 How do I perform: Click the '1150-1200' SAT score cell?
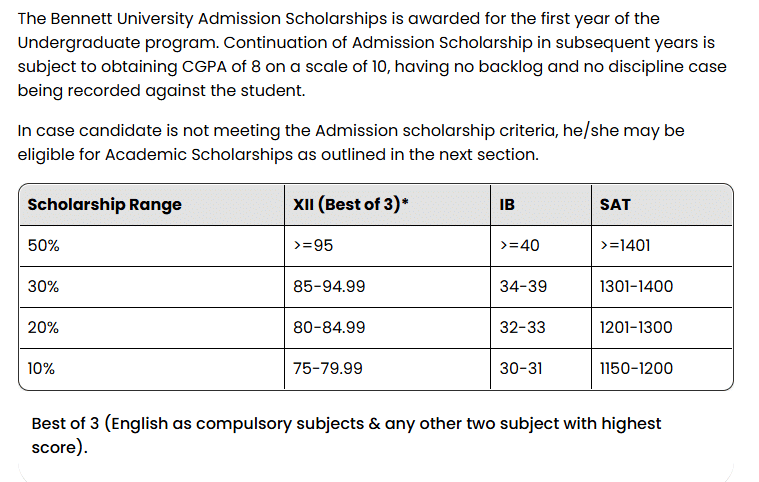tap(636, 369)
